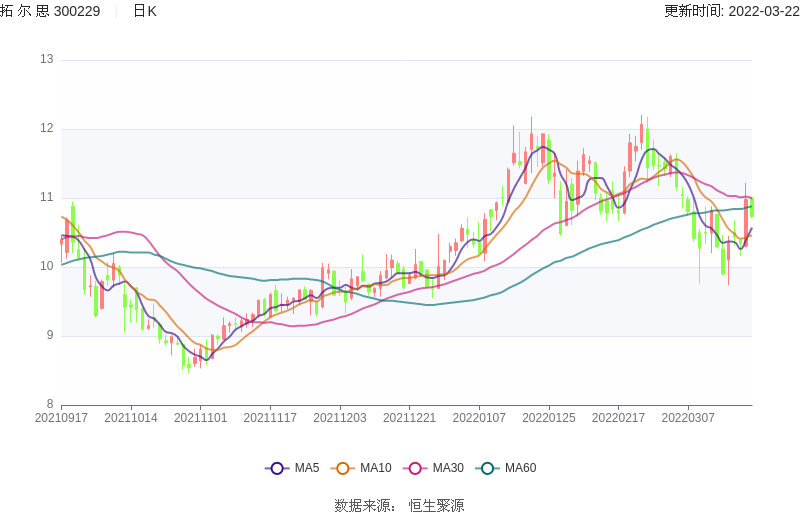Select the 20220107 x-axis date label

point(479,417)
